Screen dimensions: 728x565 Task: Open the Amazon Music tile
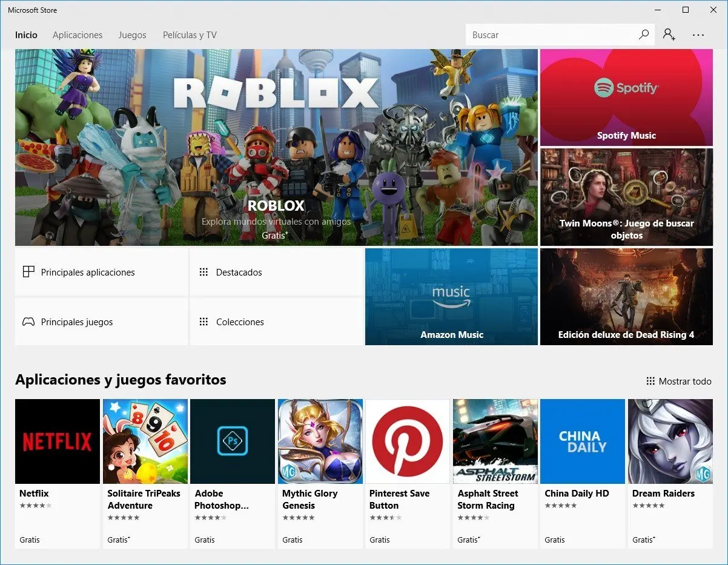click(x=451, y=297)
